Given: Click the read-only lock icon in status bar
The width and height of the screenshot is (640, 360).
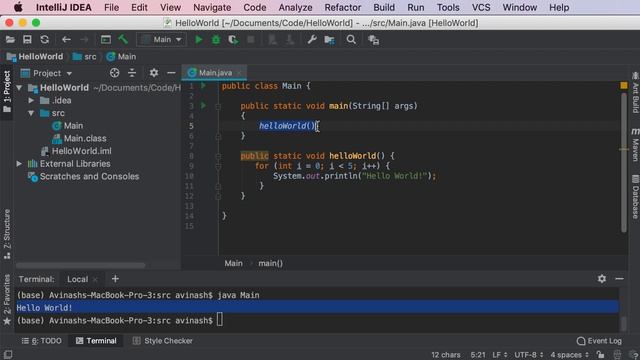Looking at the screenshot, I should [x=600, y=355].
